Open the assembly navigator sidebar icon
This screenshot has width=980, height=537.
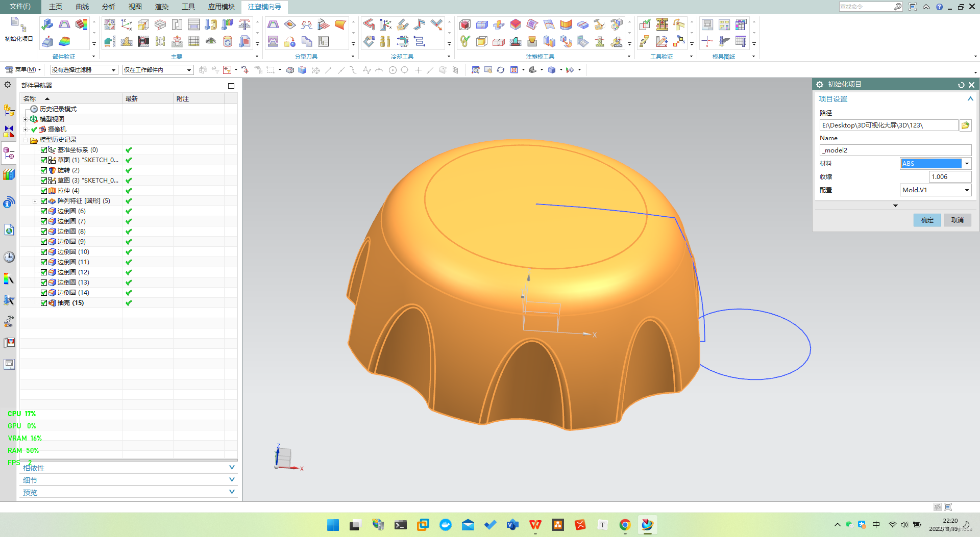point(9,110)
